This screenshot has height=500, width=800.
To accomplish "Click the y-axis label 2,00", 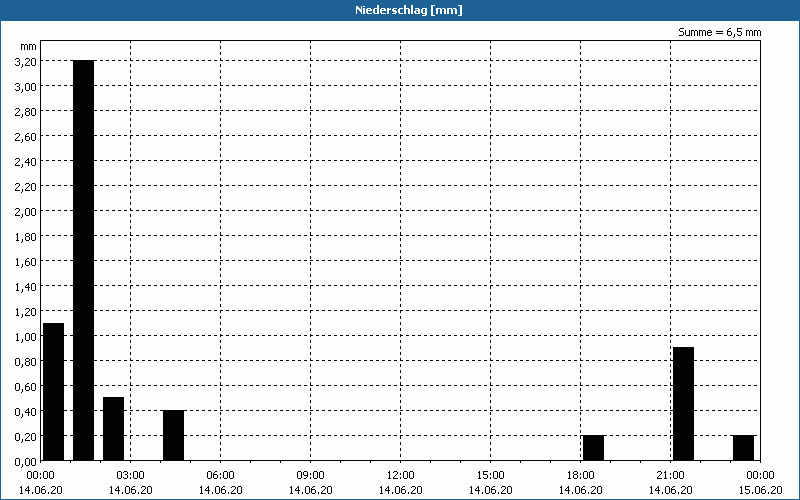I will (26, 211).
